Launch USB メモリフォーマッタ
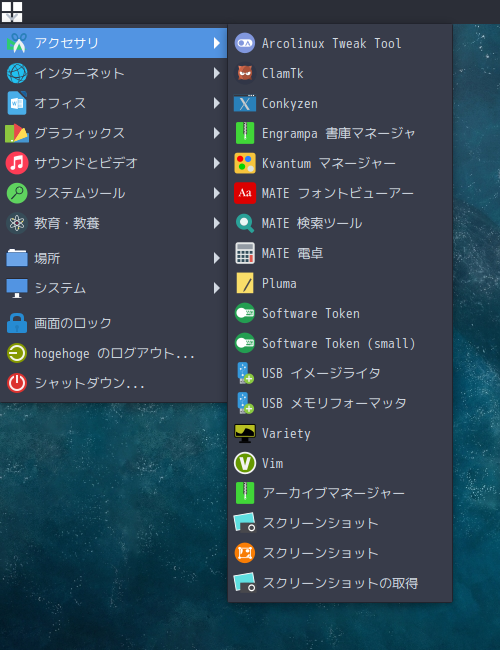Screen dimensions: 500x650 (x=340, y=403)
